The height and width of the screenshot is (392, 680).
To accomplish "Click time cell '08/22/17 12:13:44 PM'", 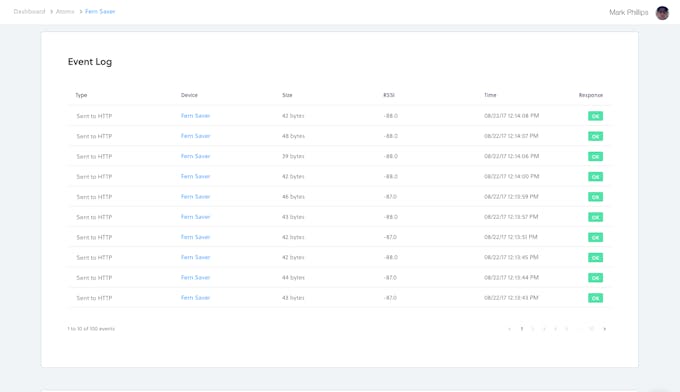I will coord(511,278).
